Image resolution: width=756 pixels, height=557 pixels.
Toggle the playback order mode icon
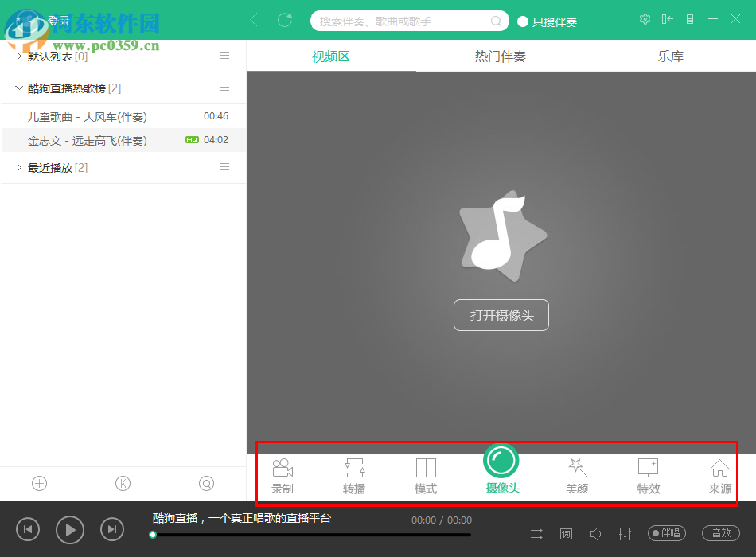536,533
